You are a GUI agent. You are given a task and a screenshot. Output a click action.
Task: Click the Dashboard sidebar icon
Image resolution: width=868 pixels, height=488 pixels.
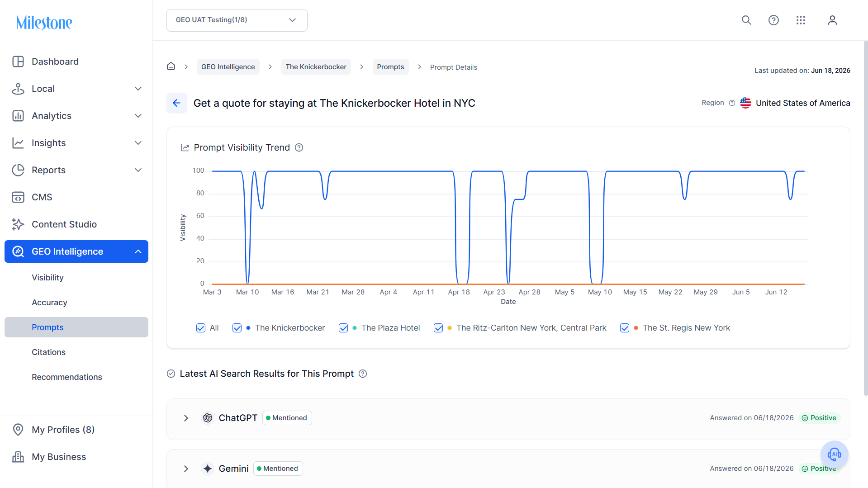coord(18,62)
